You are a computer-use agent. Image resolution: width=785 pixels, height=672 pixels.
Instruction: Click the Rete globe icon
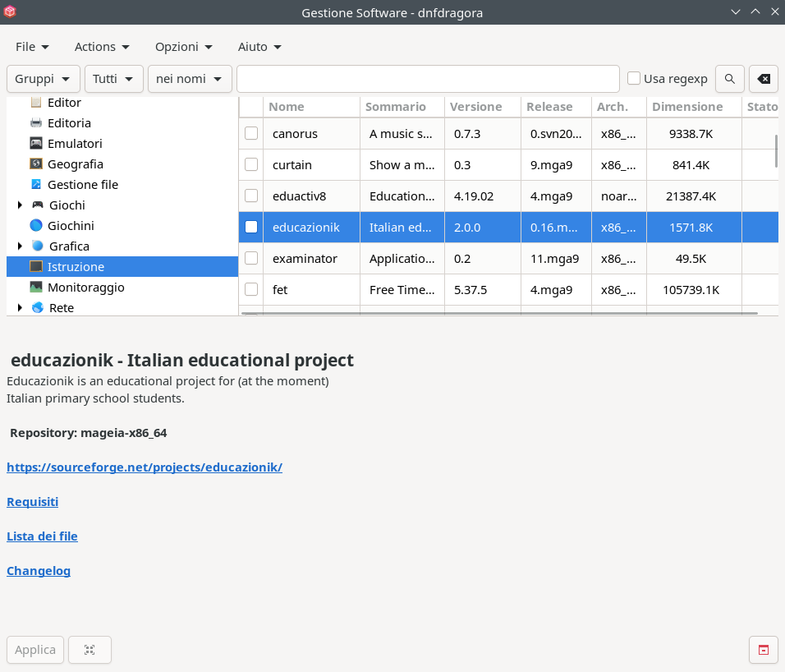pyautogui.click(x=38, y=307)
